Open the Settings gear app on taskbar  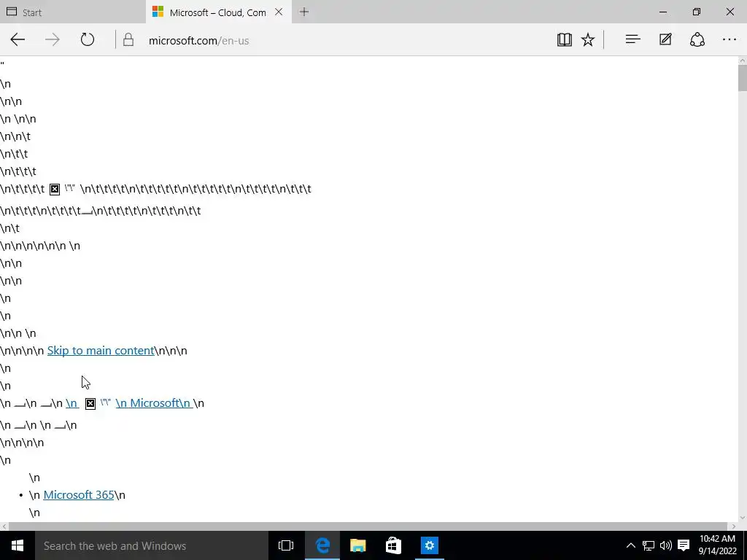[429, 545]
